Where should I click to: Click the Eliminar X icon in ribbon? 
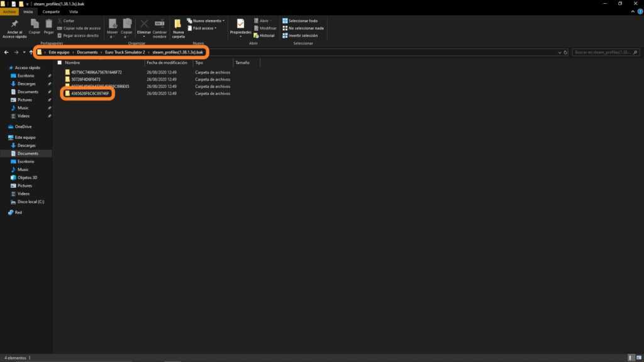(x=144, y=25)
